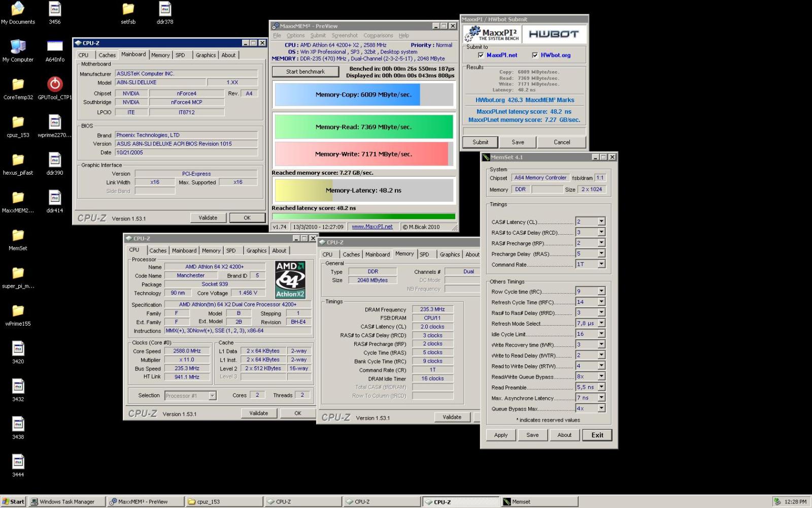Switch to Windows Task Manager on taskbar
This screenshot has height=508, width=812.
point(67,501)
